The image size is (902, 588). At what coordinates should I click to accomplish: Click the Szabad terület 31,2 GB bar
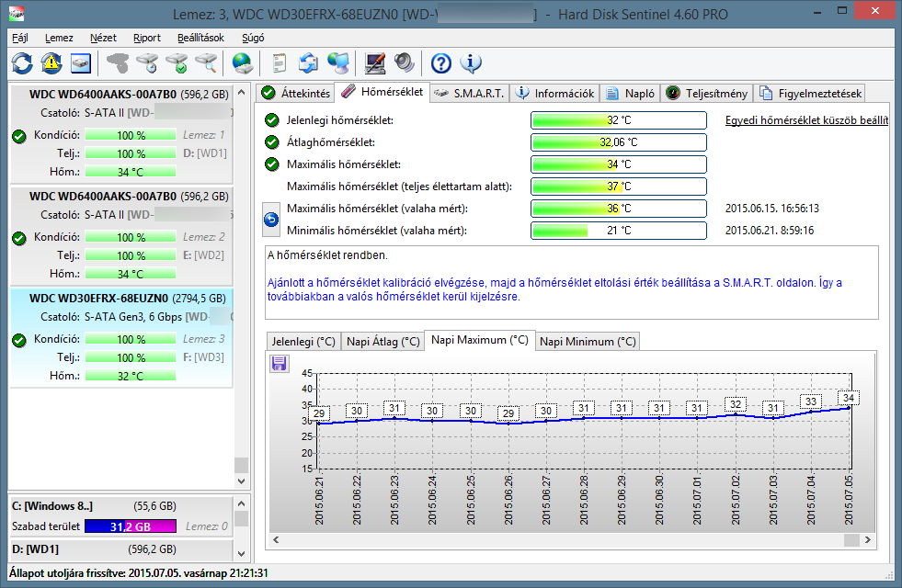(x=131, y=526)
